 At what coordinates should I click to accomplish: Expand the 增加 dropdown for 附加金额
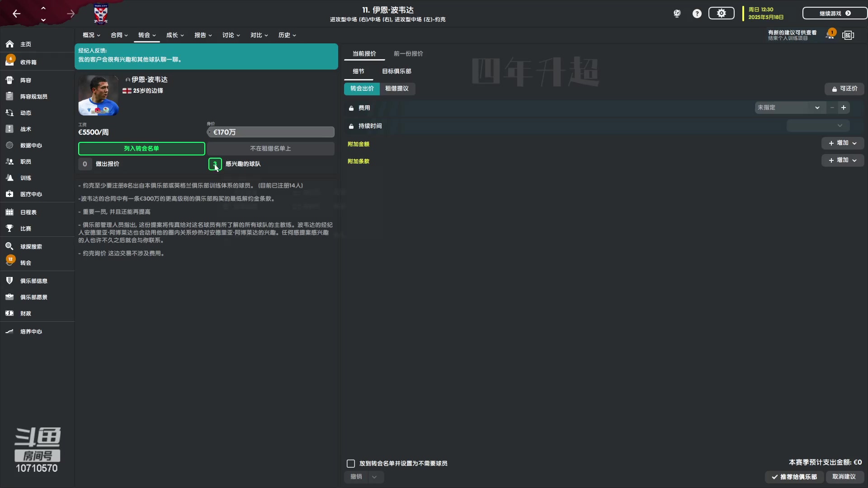(x=842, y=143)
